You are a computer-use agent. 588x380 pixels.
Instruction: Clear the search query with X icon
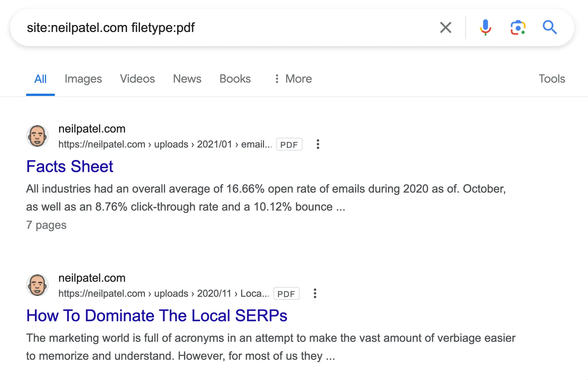pos(445,28)
